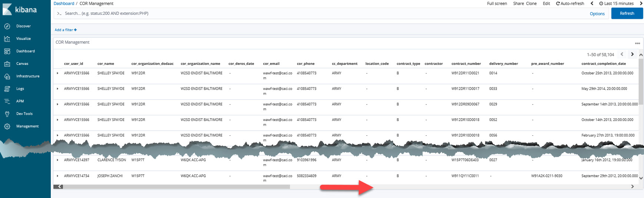Open the Infrastructure icon in sidebar

(x=7, y=76)
